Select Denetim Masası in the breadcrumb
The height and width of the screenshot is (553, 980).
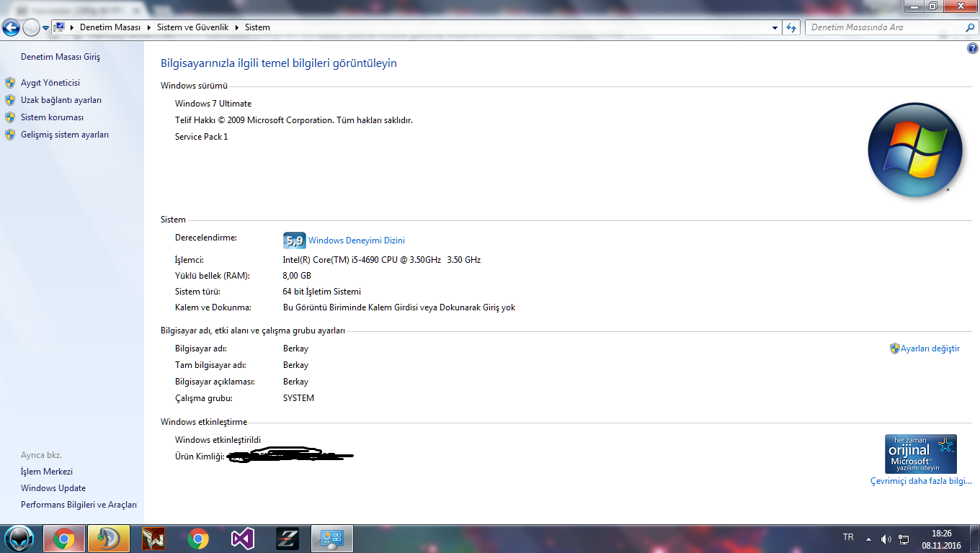[112, 27]
